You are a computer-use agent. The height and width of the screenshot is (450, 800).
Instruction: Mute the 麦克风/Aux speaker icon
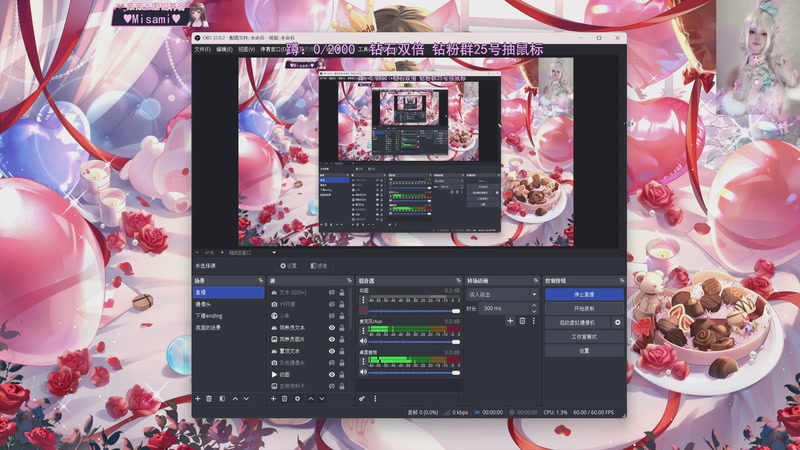(363, 341)
